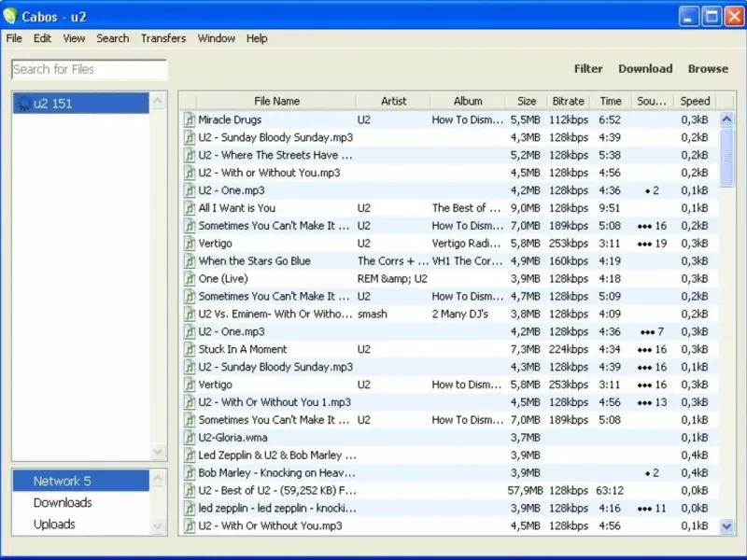Click the search list panel scroll up arrow
The height and width of the screenshot is (560, 747).
pyautogui.click(x=158, y=101)
